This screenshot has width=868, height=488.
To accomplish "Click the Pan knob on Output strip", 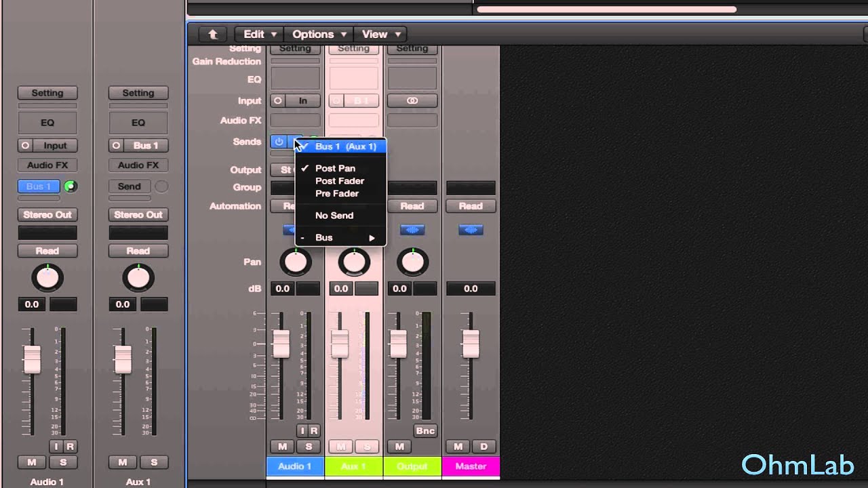I will (412, 262).
